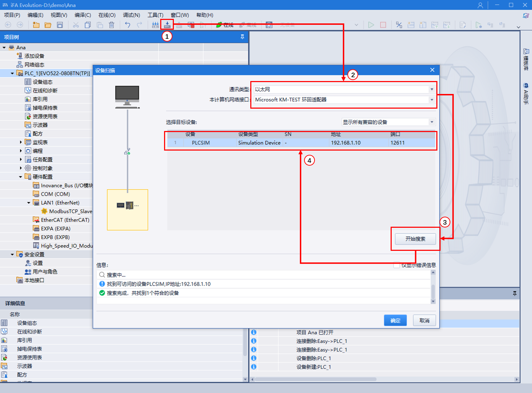This screenshot has height=393, width=532.
Task: Pin the 项目树 panel
Action: point(242,37)
